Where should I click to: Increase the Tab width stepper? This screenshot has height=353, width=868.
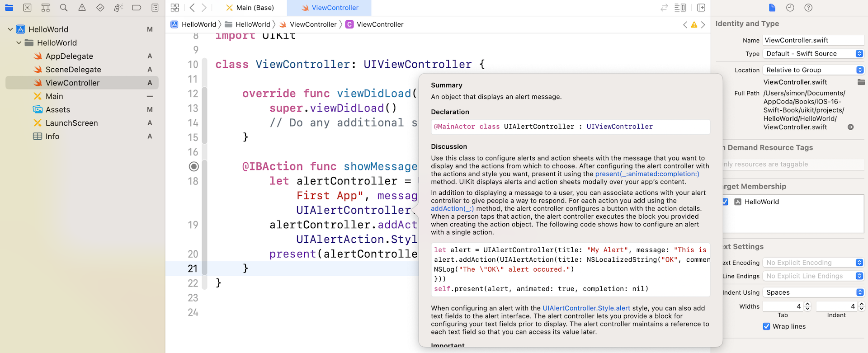point(808,304)
